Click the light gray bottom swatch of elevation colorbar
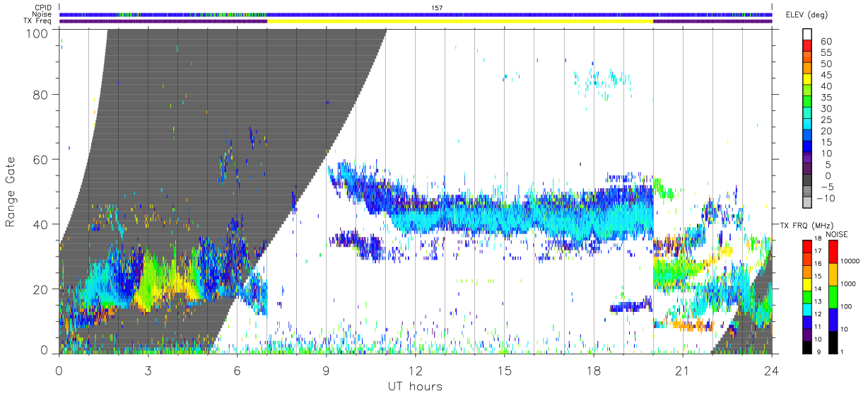The image size is (868, 401). point(807,202)
